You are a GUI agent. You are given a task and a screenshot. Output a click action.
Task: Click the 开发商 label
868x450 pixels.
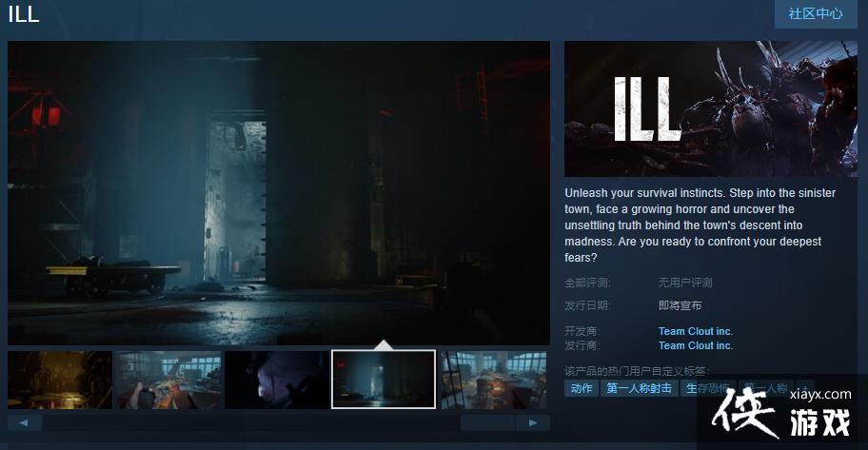coord(582,331)
